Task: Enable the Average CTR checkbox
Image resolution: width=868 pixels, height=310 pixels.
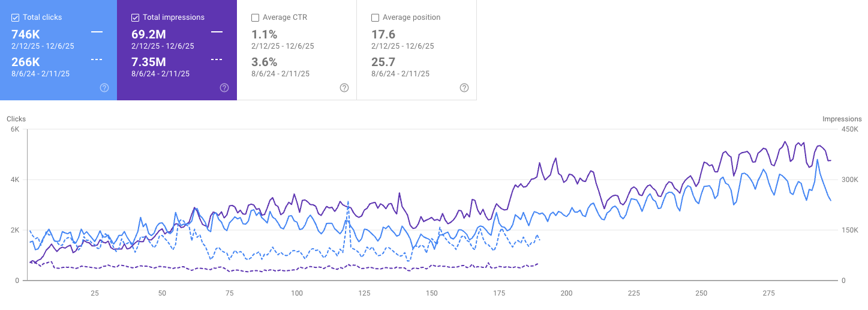Action: tap(256, 17)
